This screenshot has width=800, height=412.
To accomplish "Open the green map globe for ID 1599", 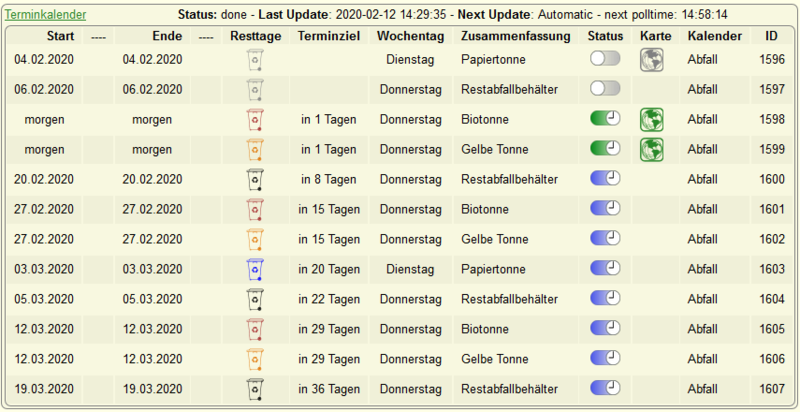I will coord(652,149).
